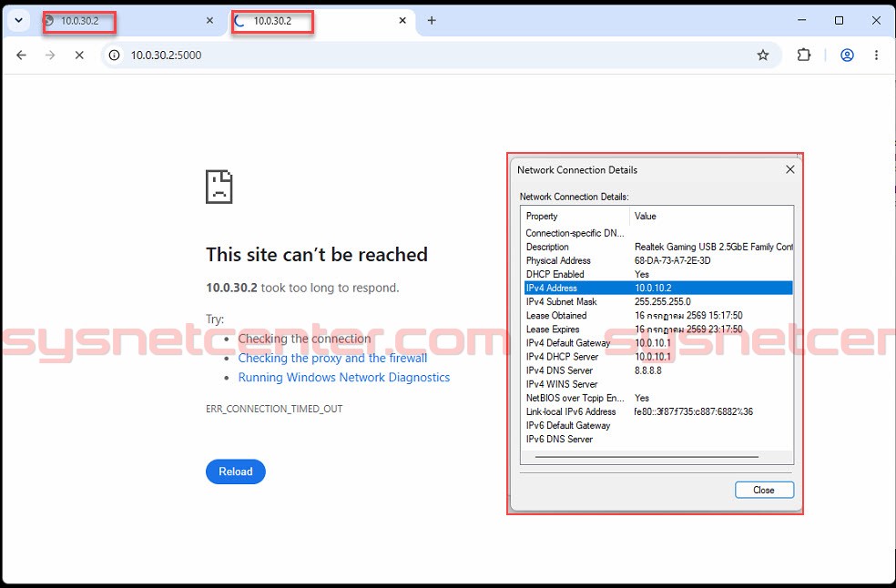The height and width of the screenshot is (588, 896).
Task: Open the Chrome profile icon
Action: pos(847,55)
